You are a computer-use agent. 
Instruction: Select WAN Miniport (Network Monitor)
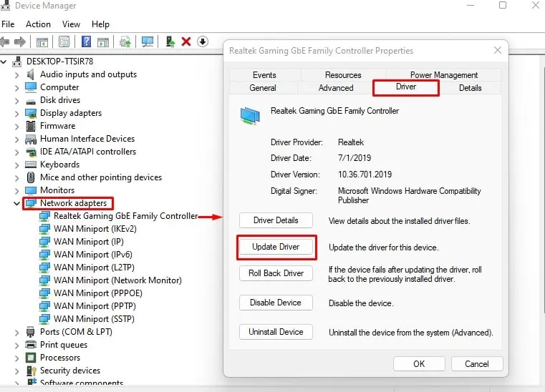(110, 280)
